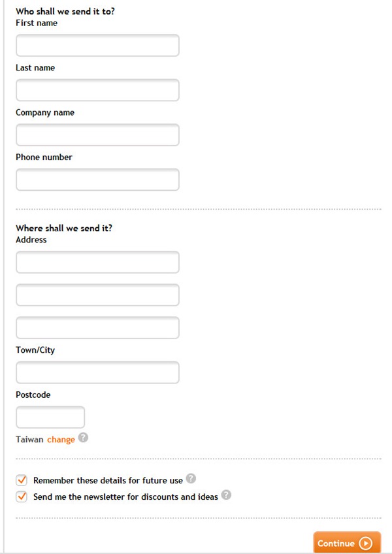Focus the First name field

(x=97, y=46)
